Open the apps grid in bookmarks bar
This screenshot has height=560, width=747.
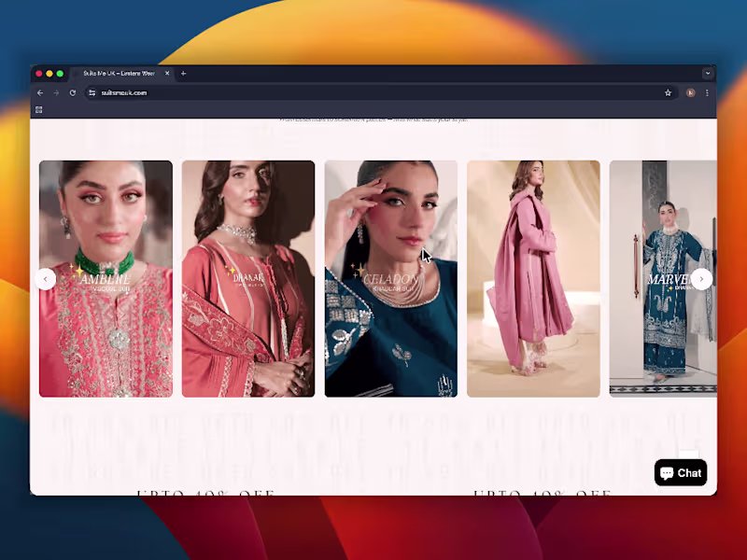tap(39, 110)
